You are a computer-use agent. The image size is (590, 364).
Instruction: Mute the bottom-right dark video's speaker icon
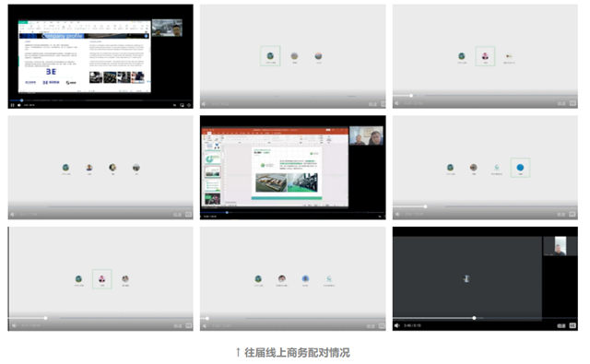[397, 325]
